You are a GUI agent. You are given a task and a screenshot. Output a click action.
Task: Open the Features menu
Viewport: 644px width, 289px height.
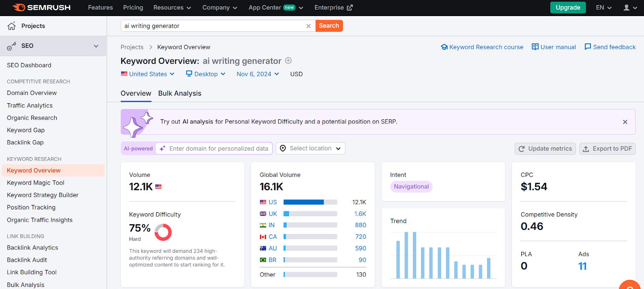pos(101,8)
